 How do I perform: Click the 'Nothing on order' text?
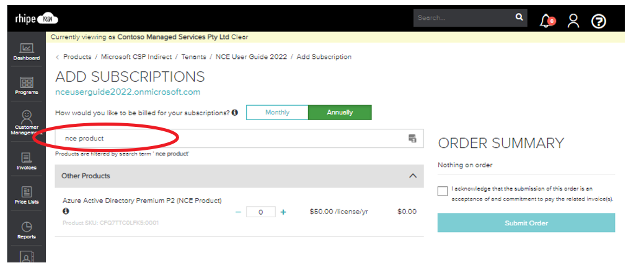point(465,165)
